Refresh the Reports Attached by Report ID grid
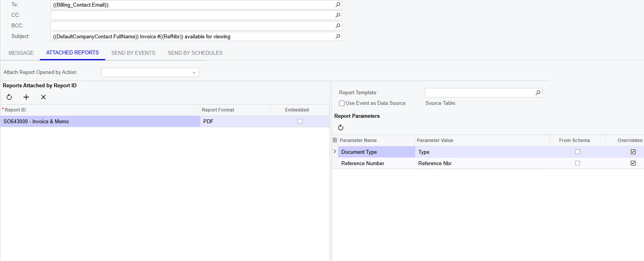This screenshot has width=644, height=261. click(9, 97)
